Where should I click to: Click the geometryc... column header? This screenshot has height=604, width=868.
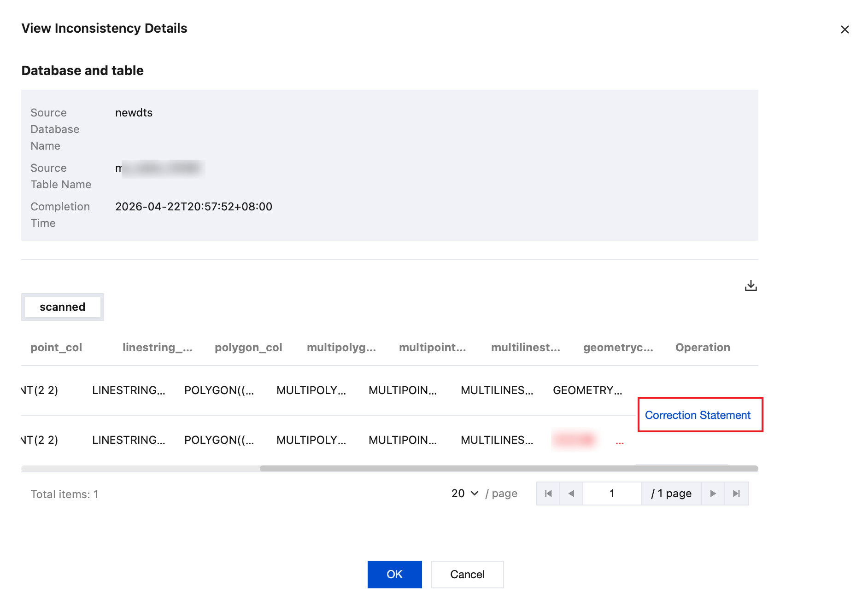coord(618,348)
